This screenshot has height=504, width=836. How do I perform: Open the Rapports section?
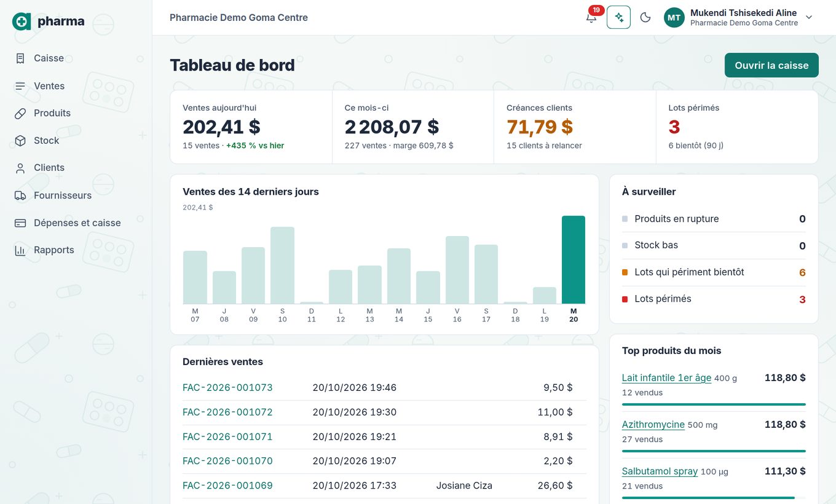(76, 250)
